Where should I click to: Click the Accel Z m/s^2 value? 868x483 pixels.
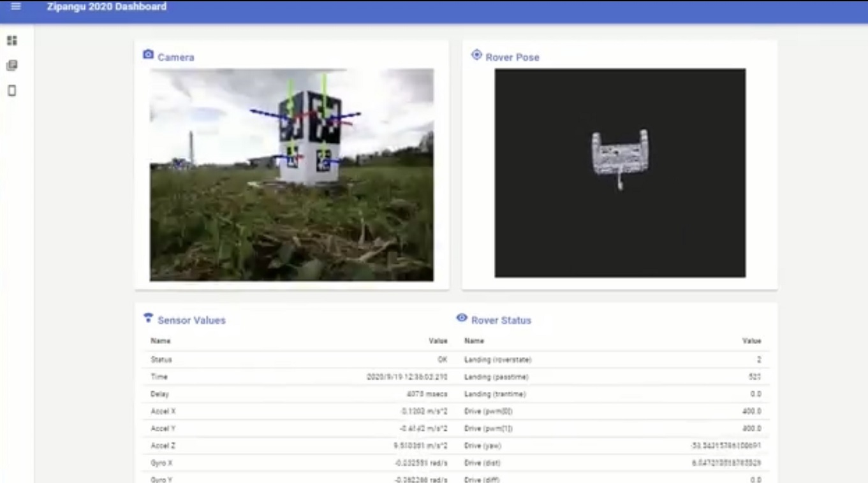click(420, 445)
